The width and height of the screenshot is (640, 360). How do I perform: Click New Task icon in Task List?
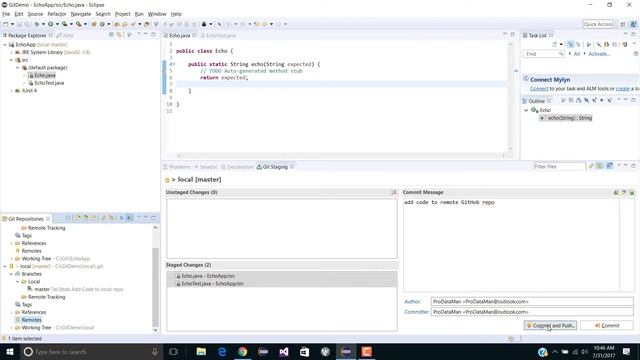point(555,44)
